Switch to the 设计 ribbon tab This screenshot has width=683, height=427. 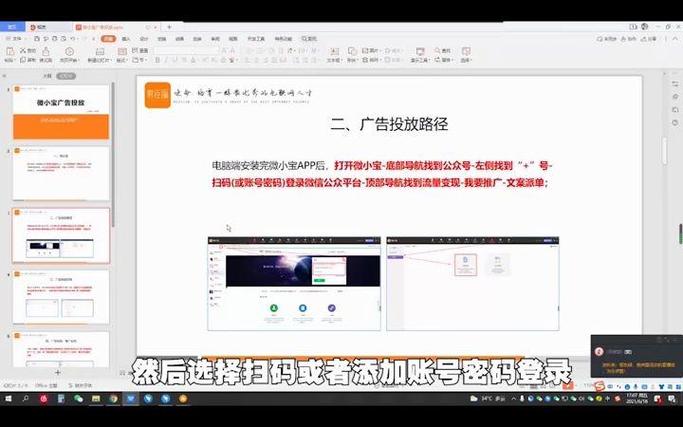144,39
